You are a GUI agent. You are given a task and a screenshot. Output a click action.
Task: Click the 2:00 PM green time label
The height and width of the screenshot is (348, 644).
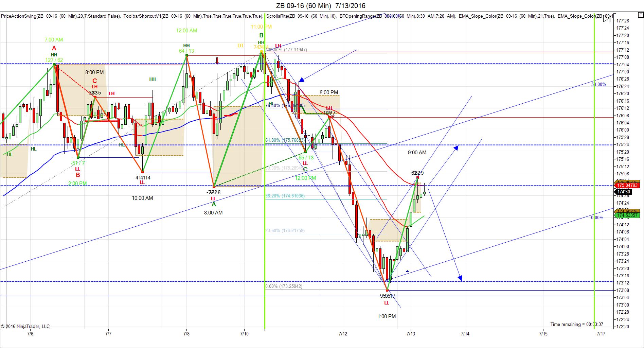click(77, 184)
